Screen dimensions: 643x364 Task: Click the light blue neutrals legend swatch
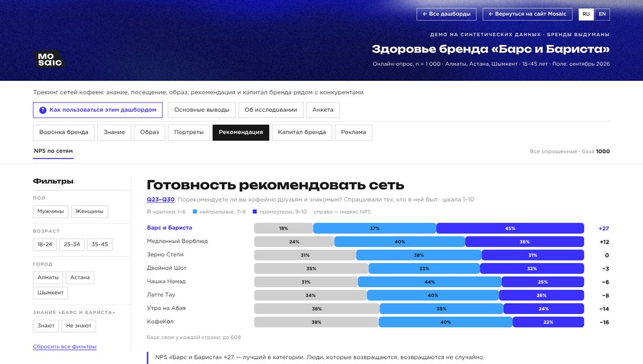click(x=195, y=212)
